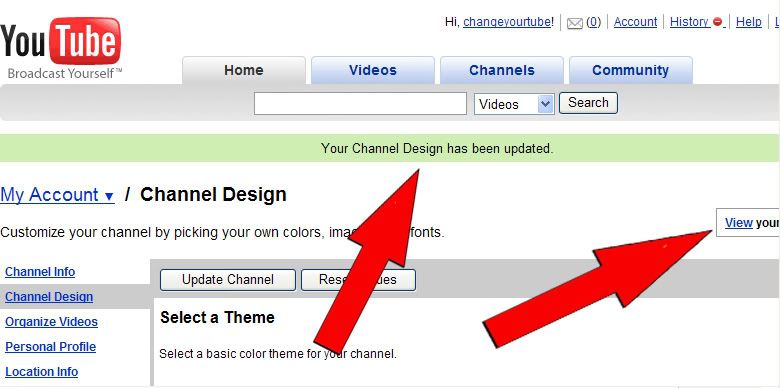Open the changeyourtube username link

coord(507,22)
